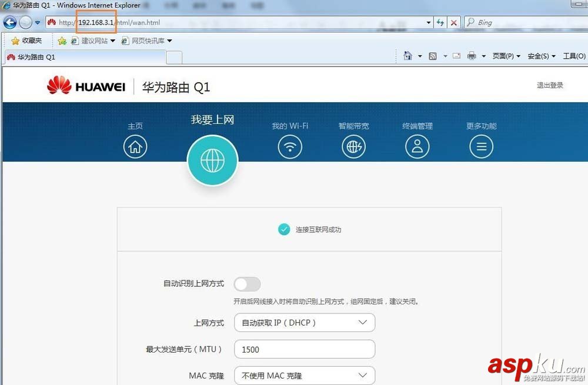588x385 pixels.
Task: Select the 我要上网 globe icon
Action: coord(212,160)
